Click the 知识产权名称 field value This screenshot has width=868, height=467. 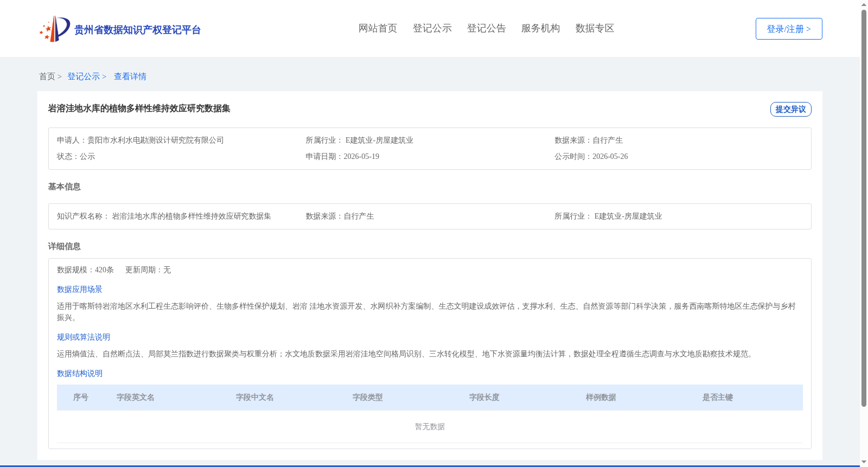pos(192,216)
